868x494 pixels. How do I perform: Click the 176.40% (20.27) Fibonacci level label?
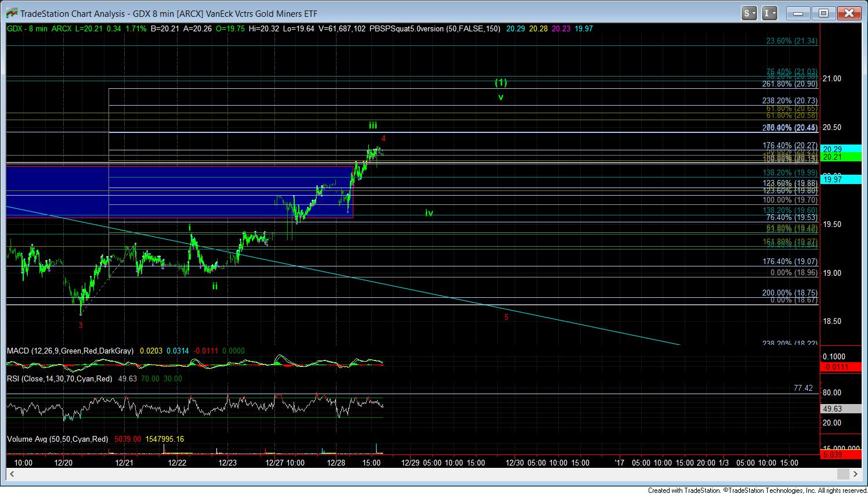click(790, 145)
